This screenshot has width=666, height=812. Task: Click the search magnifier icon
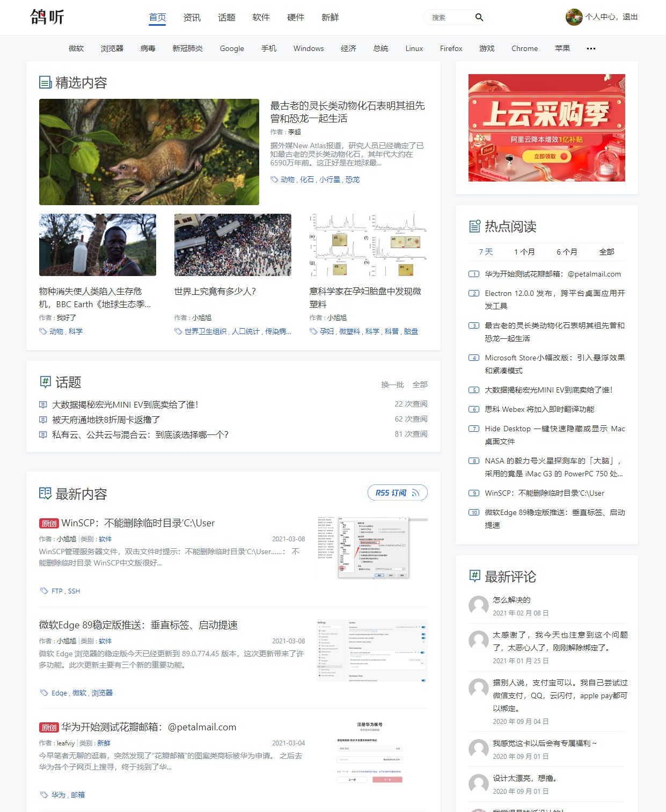pos(479,18)
